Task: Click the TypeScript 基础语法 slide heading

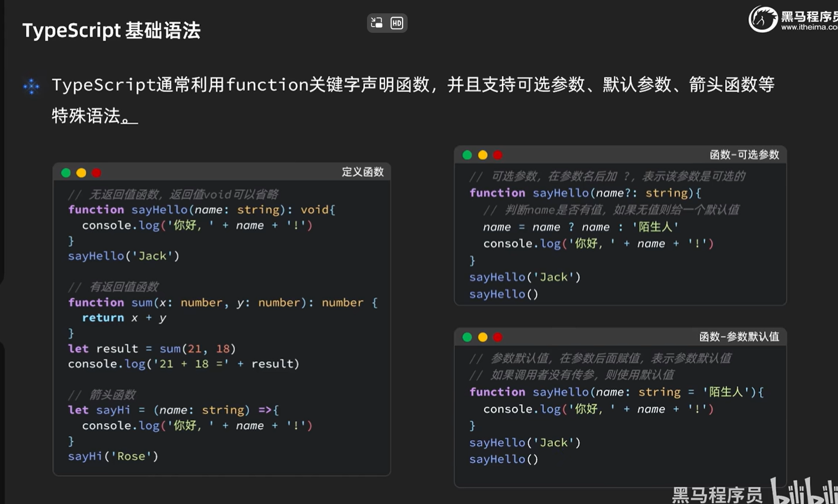Action: point(111,31)
